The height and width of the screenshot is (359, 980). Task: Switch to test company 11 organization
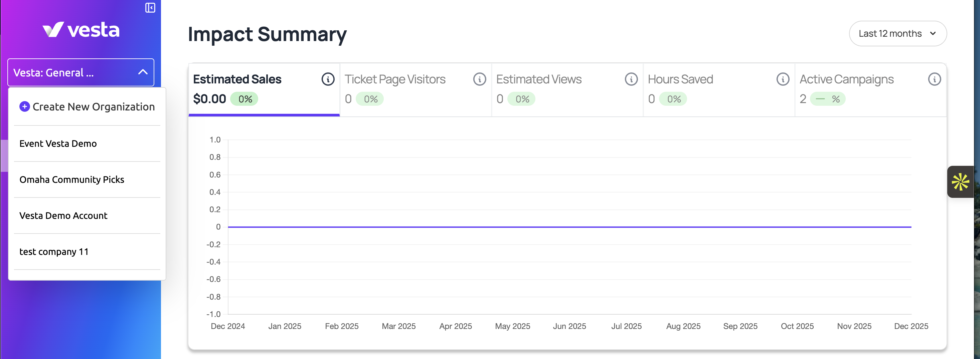[x=87, y=252]
